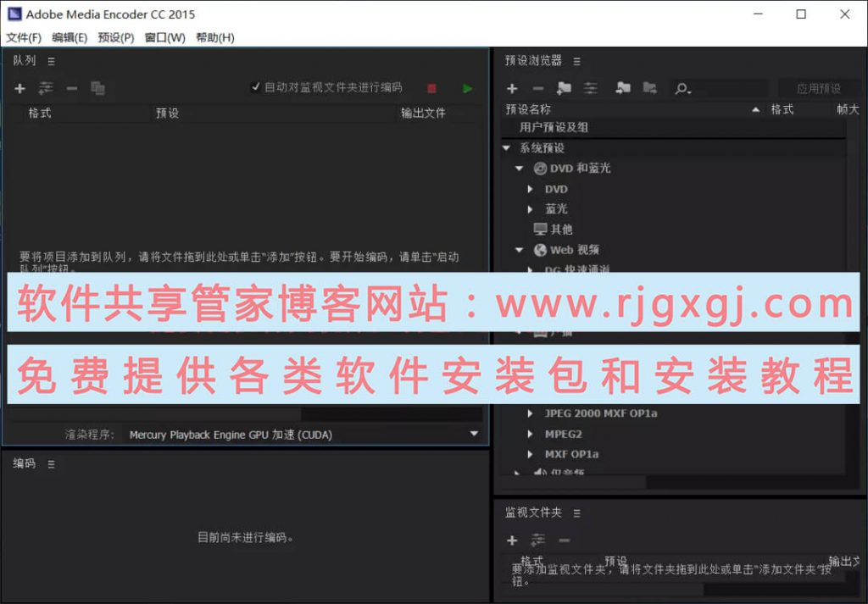Sort by the 预设名称 column header
868x604 pixels.
tap(528, 109)
